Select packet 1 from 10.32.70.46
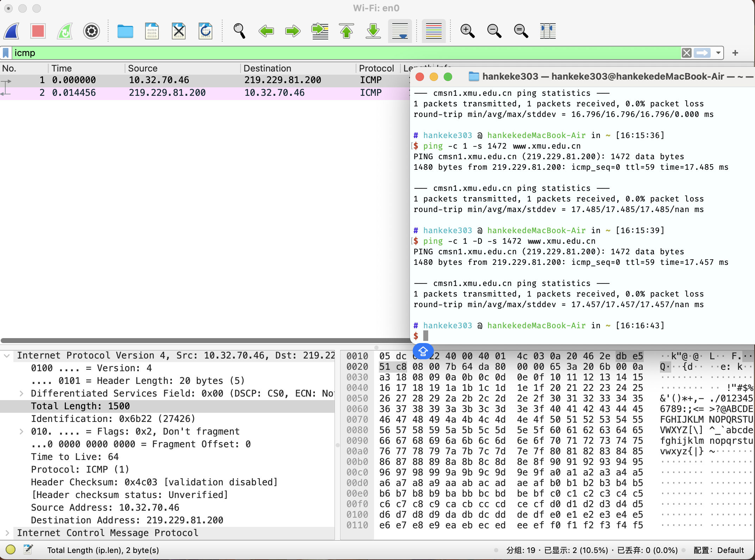755x560 pixels. click(204, 80)
